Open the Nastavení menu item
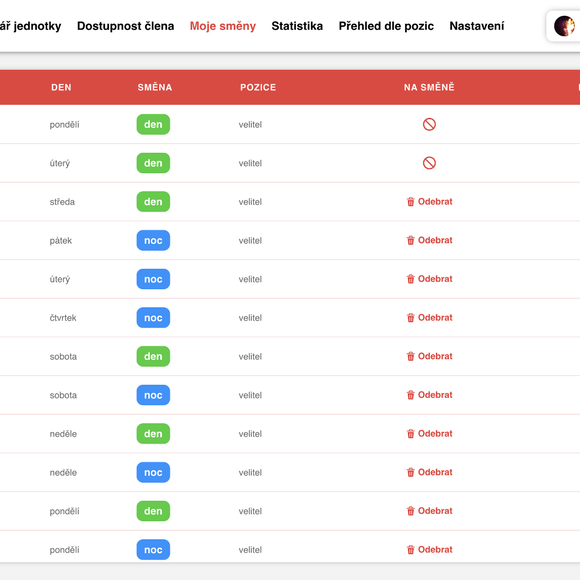Viewport: 580px width, 580px height. (476, 26)
